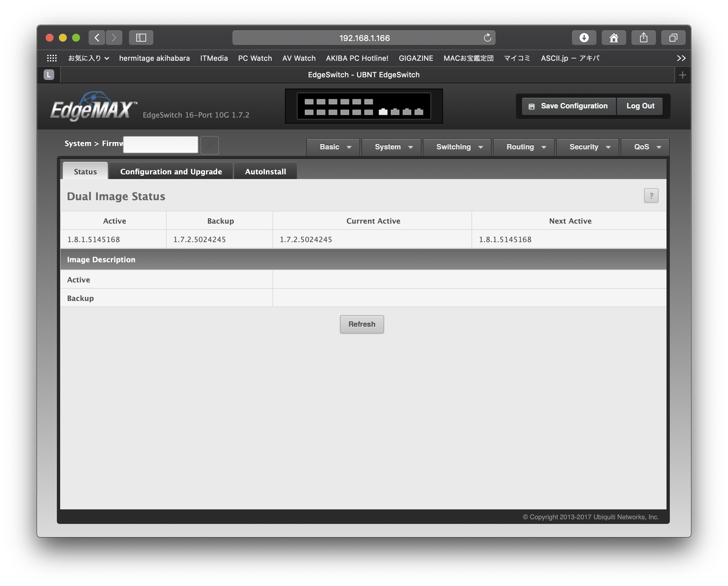Viewport: 728px width, 586px height.
Task: Go forward with Safari forward arrow
Action: [x=114, y=37]
